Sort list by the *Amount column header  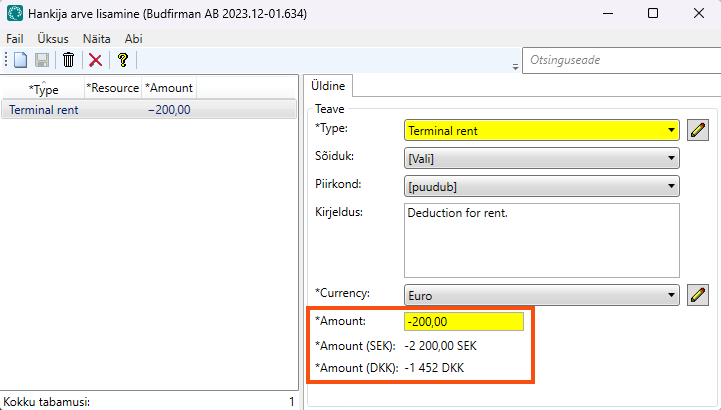[169, 88]
